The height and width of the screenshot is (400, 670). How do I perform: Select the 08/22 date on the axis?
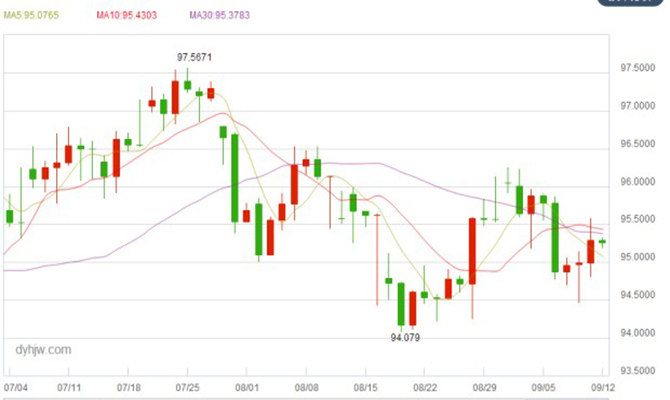[x=425, y=385]
